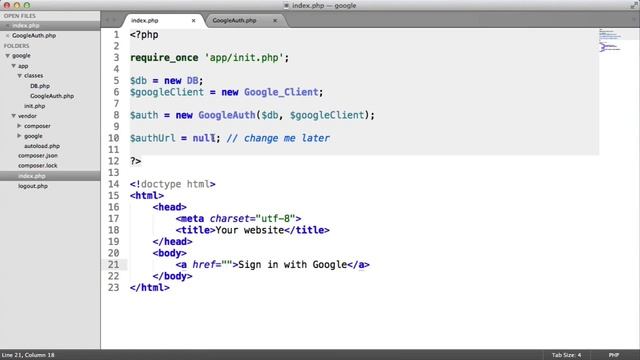Open DB.php in the sidebar
Image resolution: width=640 pixels, height=360 pixels.
tap(40, 86)
